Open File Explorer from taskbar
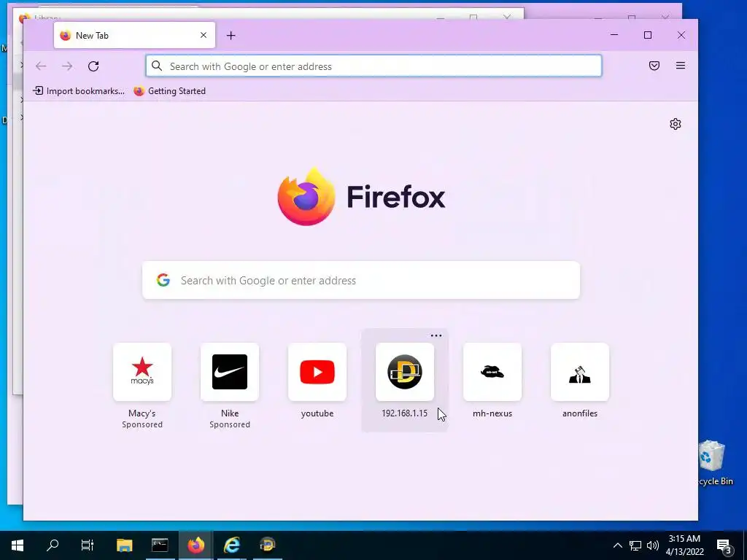Image resolution: width=747 pixels, height=560 pixels. 124,545
